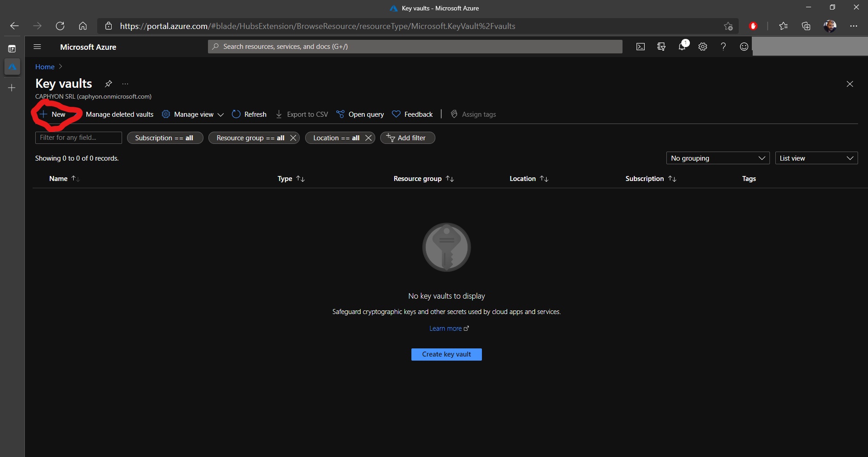This screenshot has height=457, width=868.
Task: Pin Key vaults blade to dashboard
Action: 108,84
